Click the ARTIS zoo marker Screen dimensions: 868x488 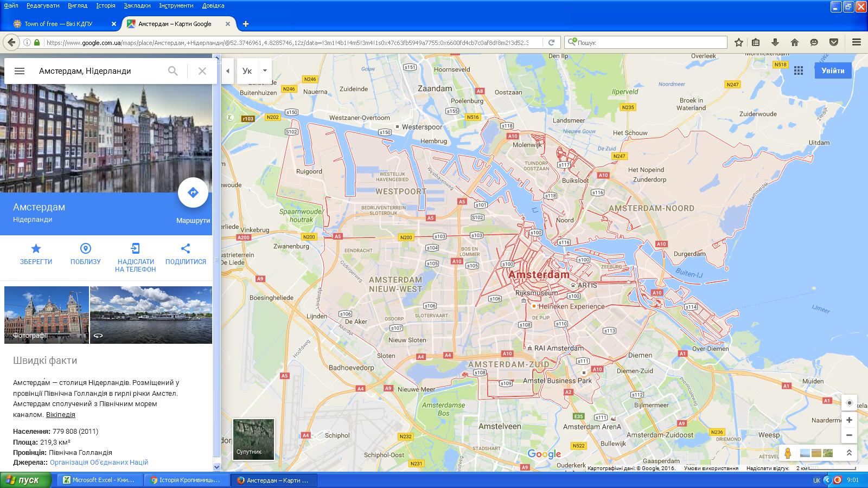573,284
